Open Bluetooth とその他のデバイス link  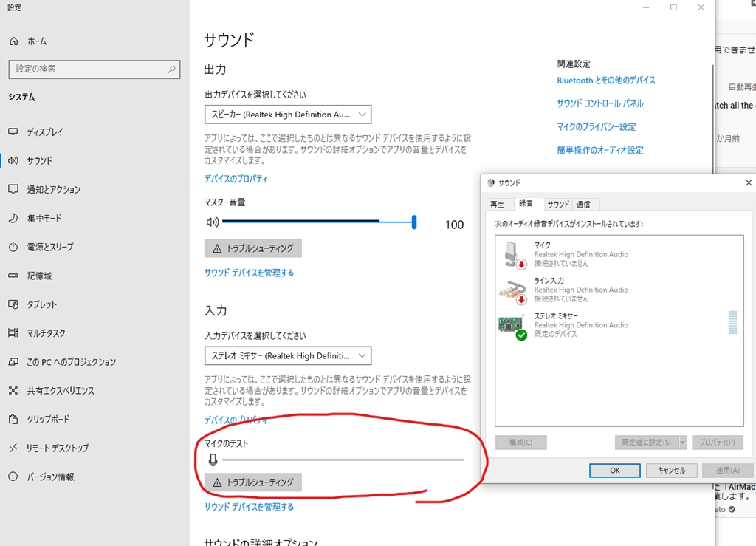(x=606, y=81)
